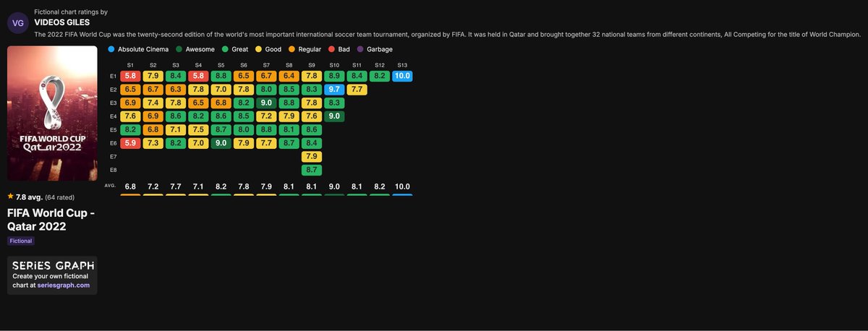Select the S1 E1 cell rated 5.8
Image resolution: width=868 pixels, height=331 pixels.
coord(130,76)
